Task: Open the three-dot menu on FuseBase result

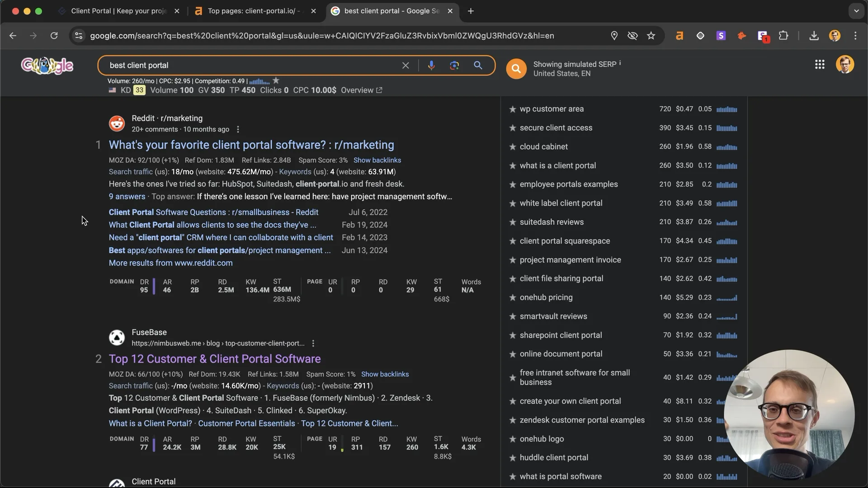Action: (313, 343)
